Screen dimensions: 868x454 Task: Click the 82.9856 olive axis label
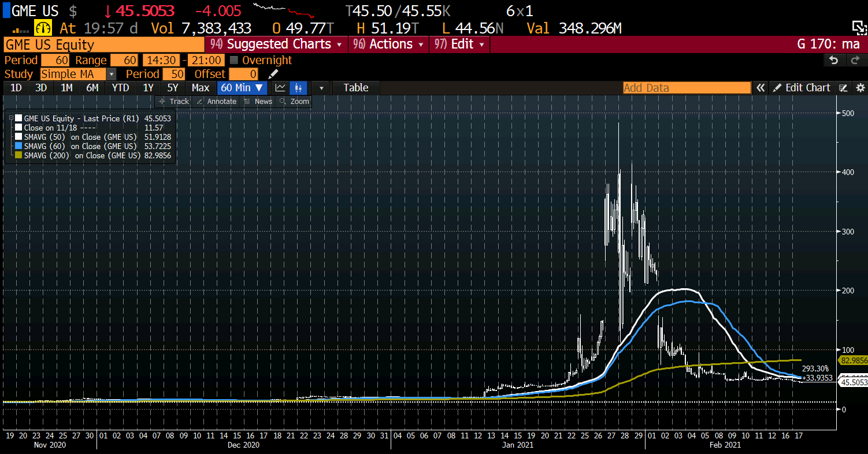click(854, 360)
